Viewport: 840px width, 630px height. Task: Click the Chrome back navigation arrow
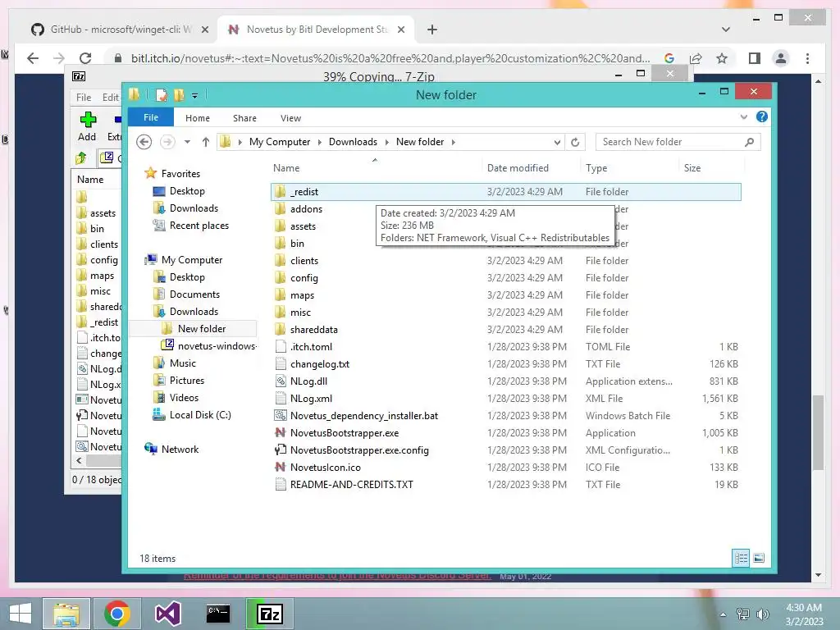[x=33, y=58]
